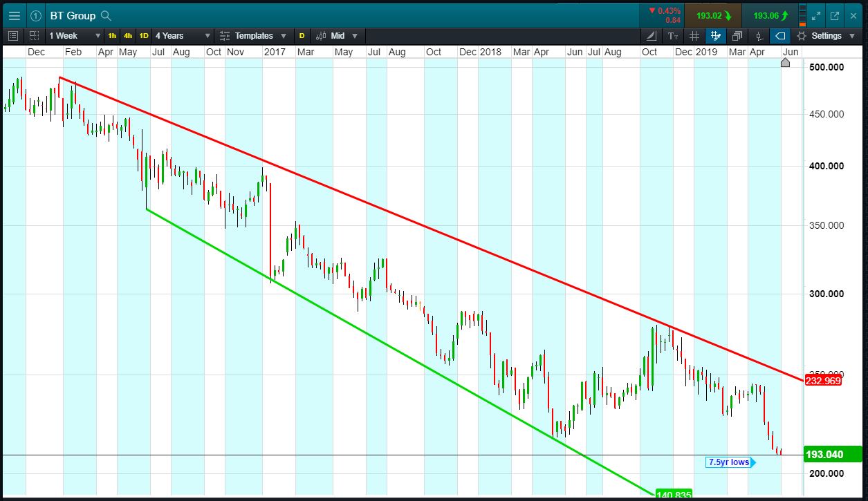Image resolution: width=868 pixels, height=501 pixels.
Task: Click the search magnifier next to BT Group
Action: [105, 15]
